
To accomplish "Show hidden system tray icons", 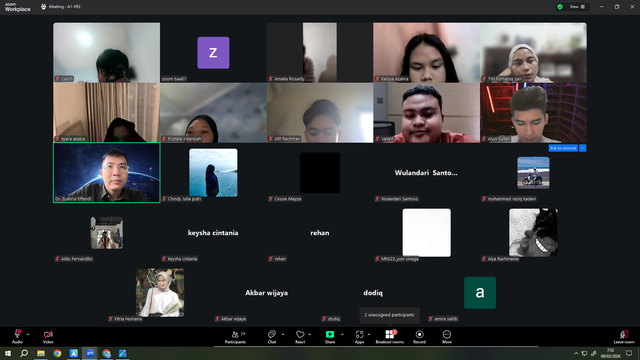I will pyautogui.click(x=576, y=353).
